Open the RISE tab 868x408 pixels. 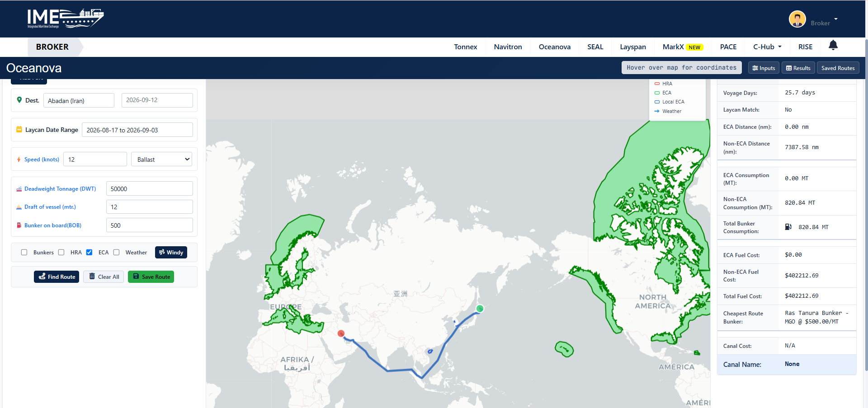805,47
